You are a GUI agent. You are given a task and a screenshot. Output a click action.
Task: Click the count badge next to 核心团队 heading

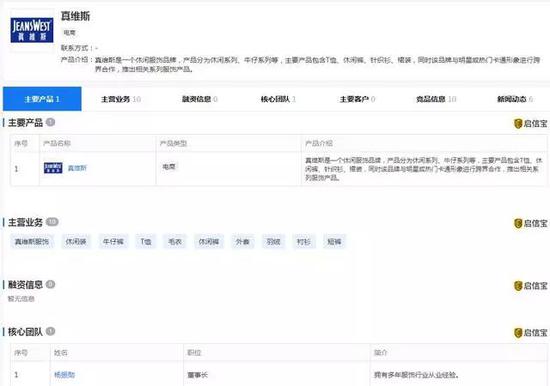pos(51,331)
